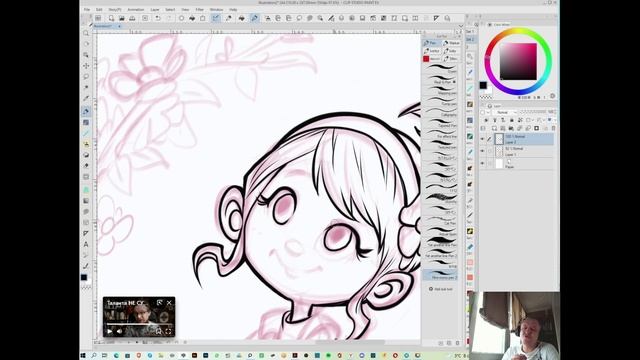Play the floating video popup

[109, 331]
